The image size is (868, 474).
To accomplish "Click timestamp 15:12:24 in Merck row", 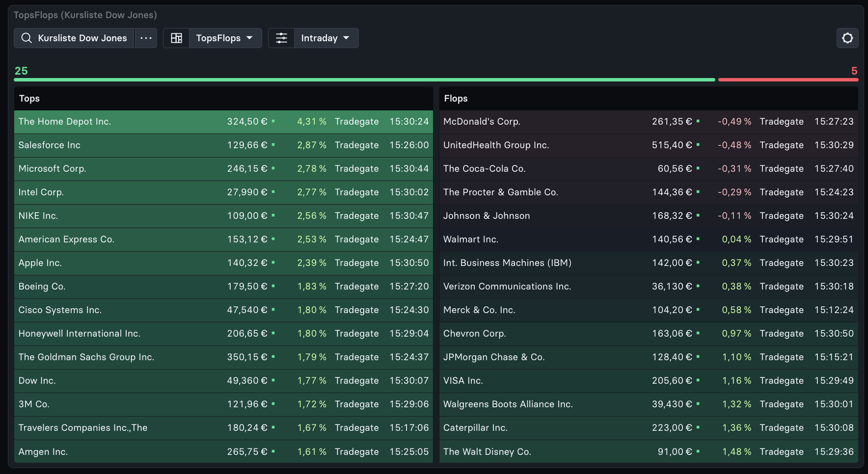I will pyautogui.click(x=834, y=310).
